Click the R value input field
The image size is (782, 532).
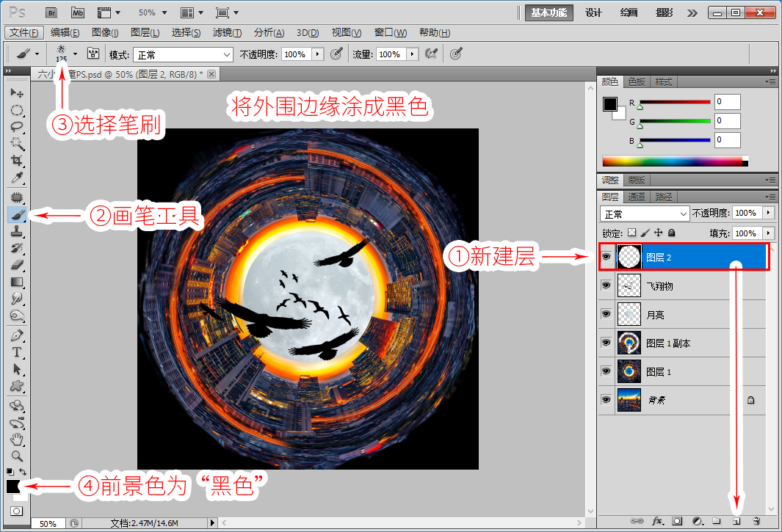[727, 102]
